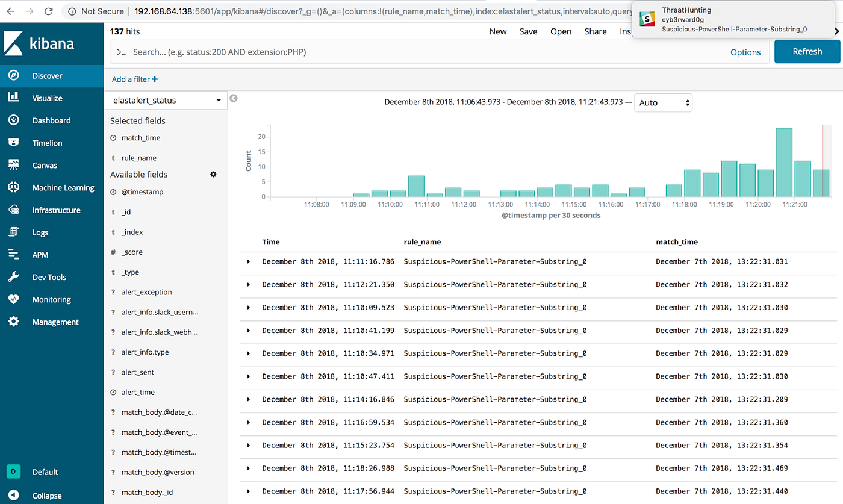Click the rule_name column header

tap(422, 242)
